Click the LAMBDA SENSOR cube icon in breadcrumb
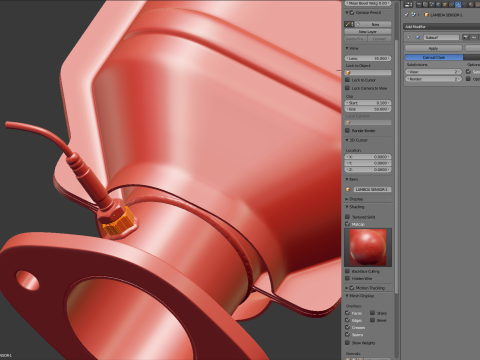480x360 pixels. (x=427, y=15)
